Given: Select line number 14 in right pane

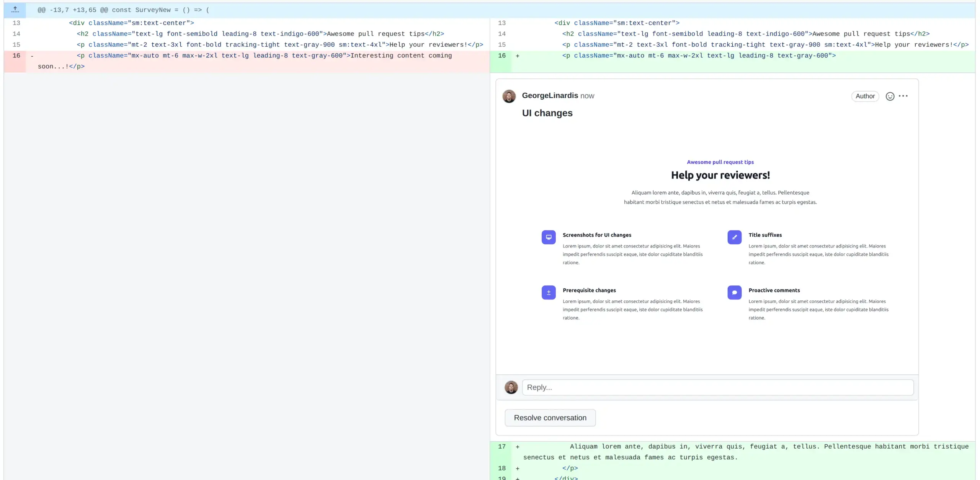Looking at the screenshot, I should tap(501, 34).
